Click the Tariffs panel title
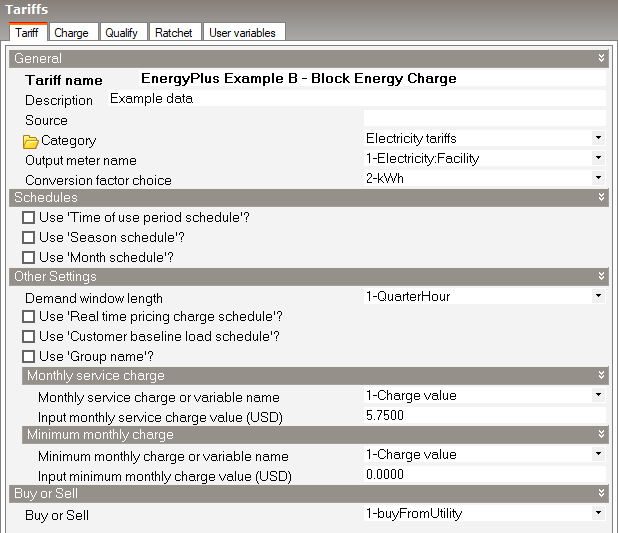 click(x=27, y=9)
